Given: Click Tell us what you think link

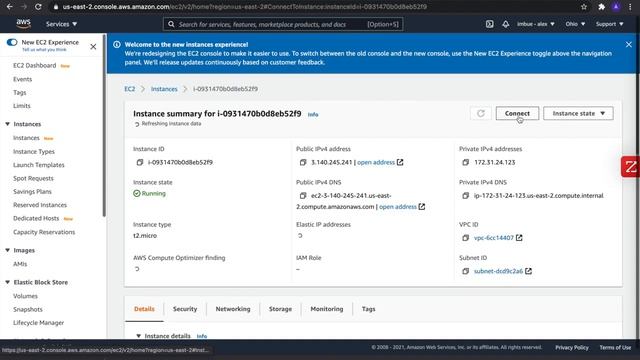Looking at the screenshot, I should (44, 50).
